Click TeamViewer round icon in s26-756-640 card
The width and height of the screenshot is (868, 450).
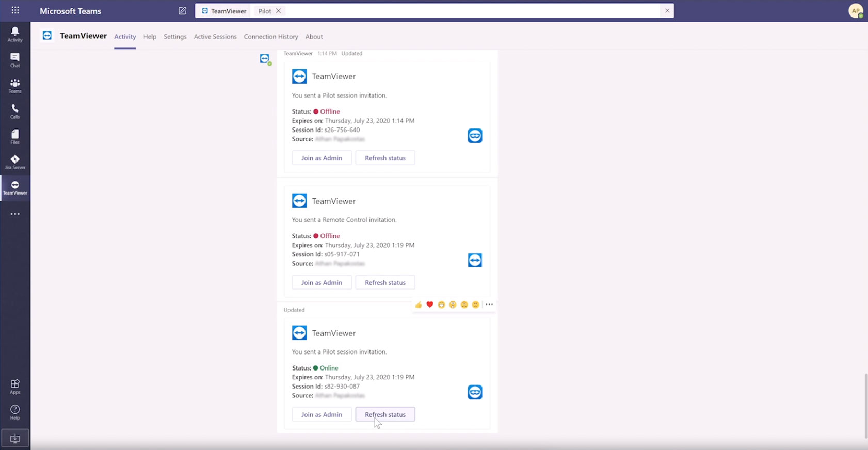point(475,136)
